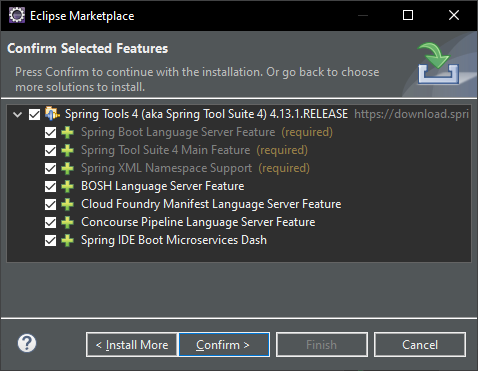Uncheck Spring IDE Boot Microservices Dash

[50, 240]
